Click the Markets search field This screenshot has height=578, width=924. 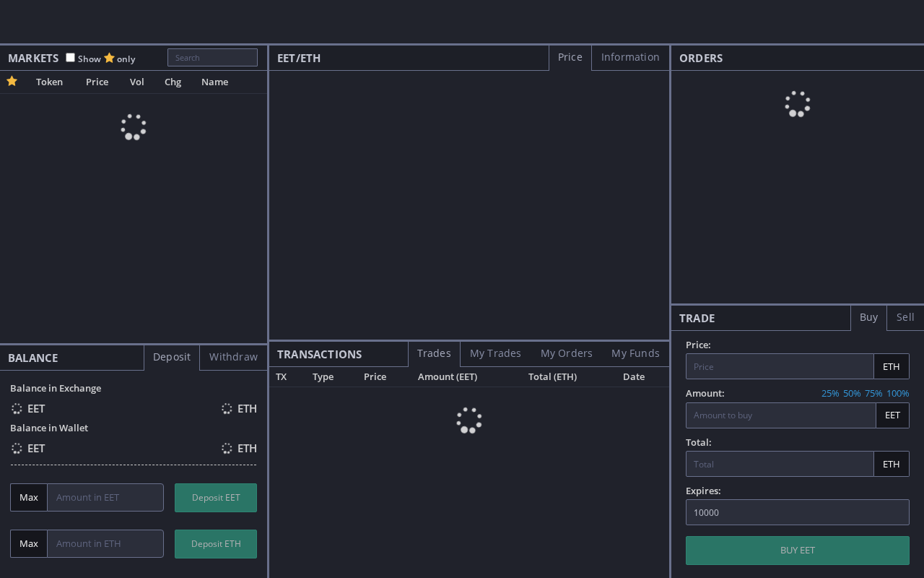pos(212,58)
